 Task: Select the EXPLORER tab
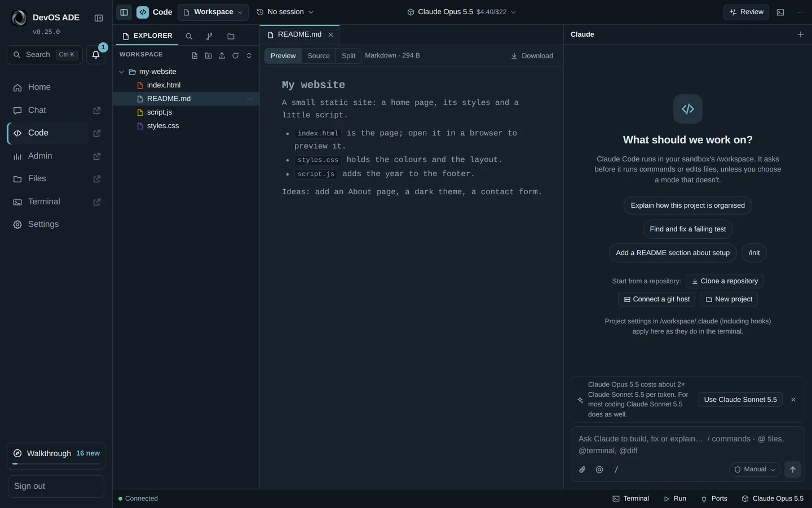coord(147,36)
